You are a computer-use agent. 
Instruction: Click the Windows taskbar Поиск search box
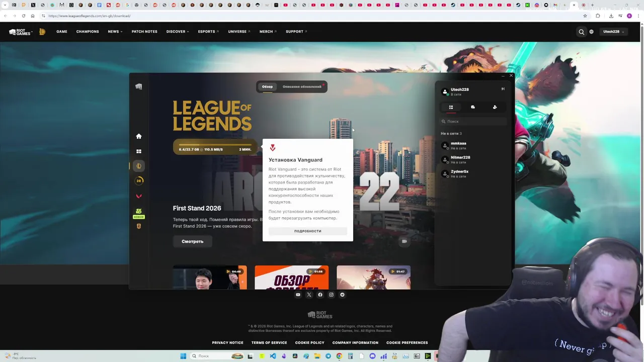pyautogui.click(x=217, y=356)
